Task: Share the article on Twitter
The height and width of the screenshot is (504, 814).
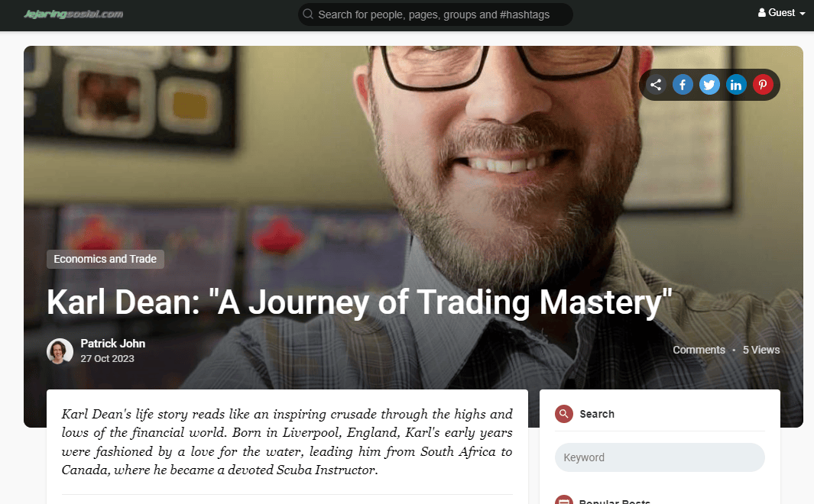Action: [709, 85]
